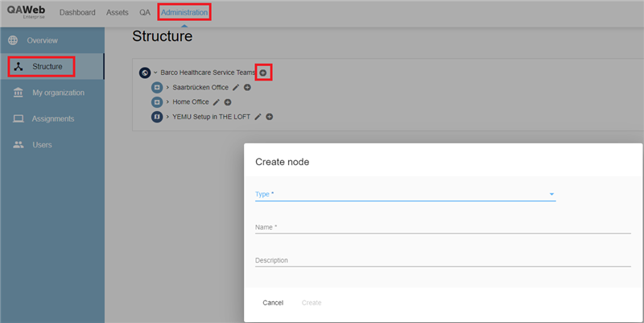
Task: Open Users in the sidebar
Action: [52, 145]
